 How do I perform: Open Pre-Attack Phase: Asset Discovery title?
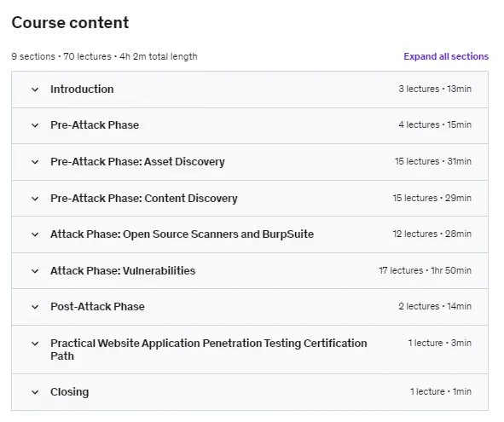[x=137, y=162]
